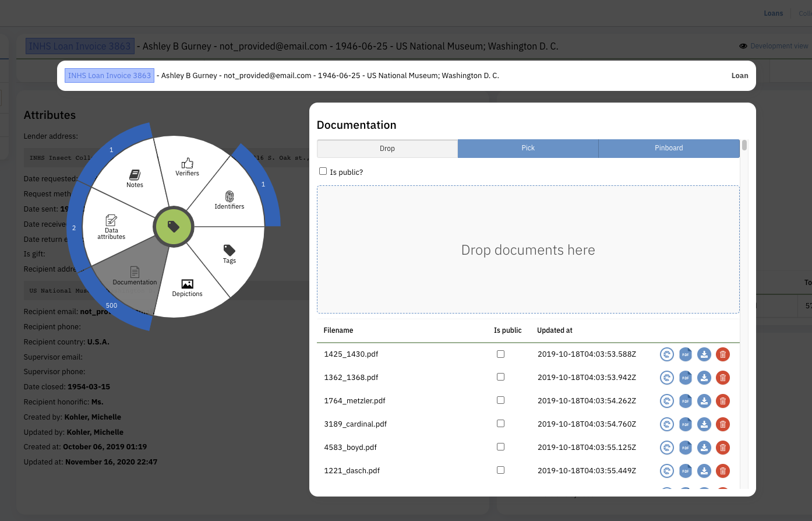Viewport: 812px width, 521px height.
Task: Open the Loans menu item
Action: point(774,13)
